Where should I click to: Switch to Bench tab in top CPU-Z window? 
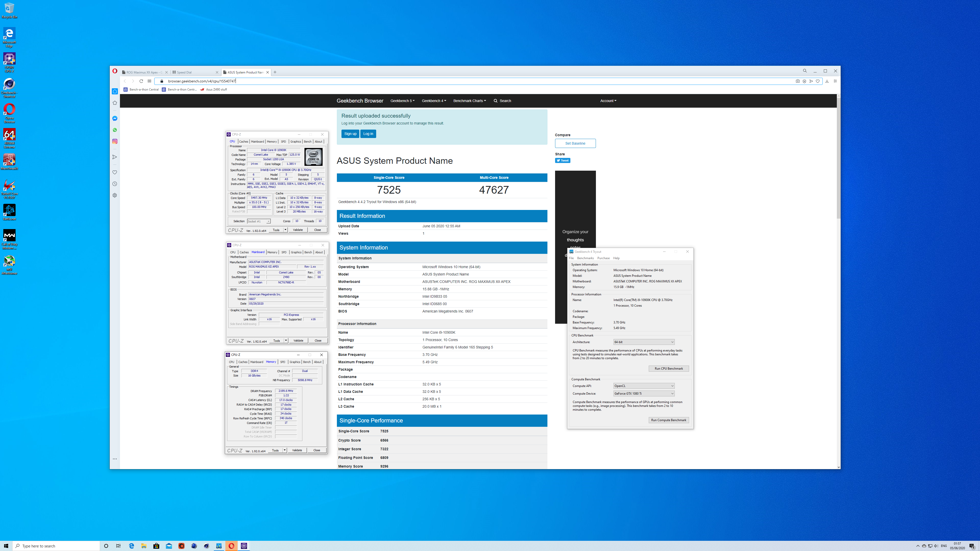click(307, 142)
